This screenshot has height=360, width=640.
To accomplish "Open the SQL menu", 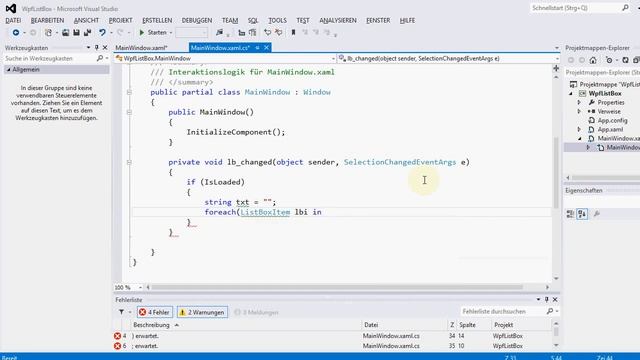I will (253, 20).
